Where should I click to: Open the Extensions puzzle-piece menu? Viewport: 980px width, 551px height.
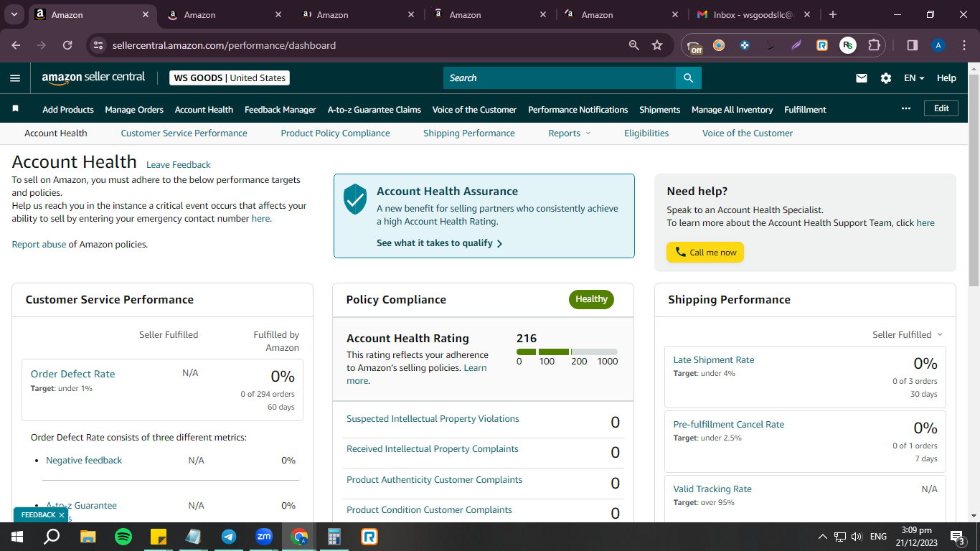pyautogui.click(x=874, y=45)
